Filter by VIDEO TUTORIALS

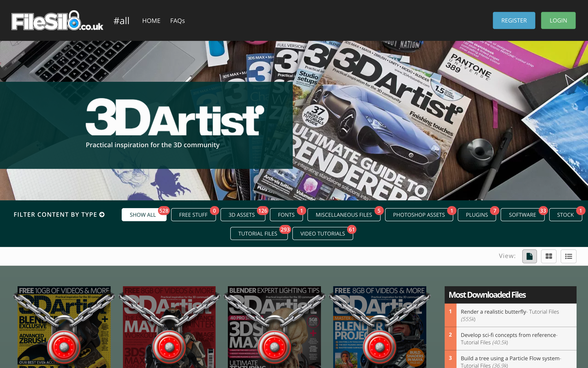322,233
